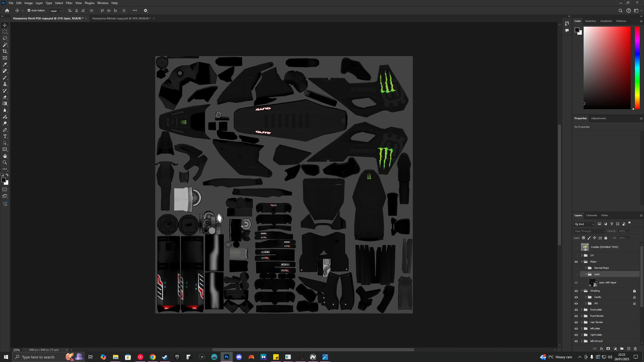This screenshot has width=644, height=362.
Task: Open Photoshop from the taskbar
Action: [x=226, y=357]
